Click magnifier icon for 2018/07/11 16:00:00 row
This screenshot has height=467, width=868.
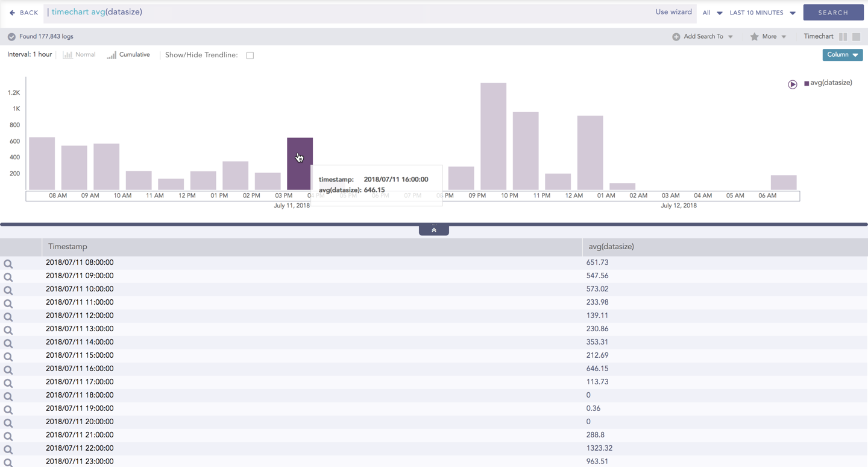point(8,370)
